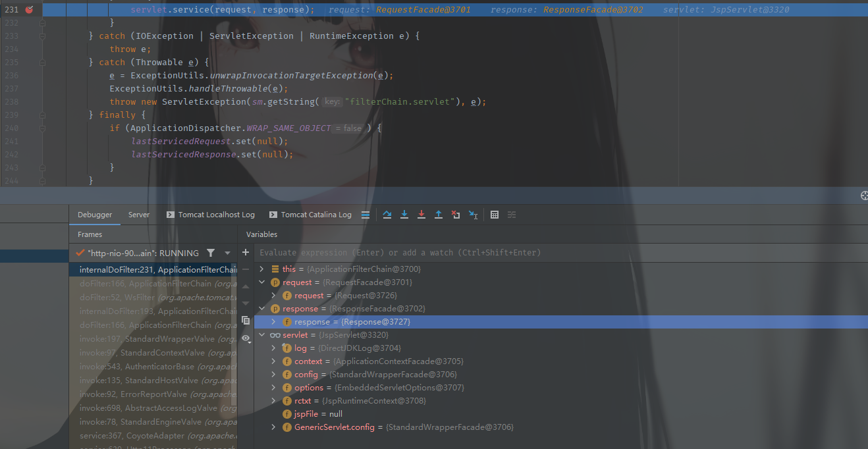The height and width of the screenshot is (449, 868).
Task: Click 'unwrapInvocationTargetException' in line 236
Action: 290,76
